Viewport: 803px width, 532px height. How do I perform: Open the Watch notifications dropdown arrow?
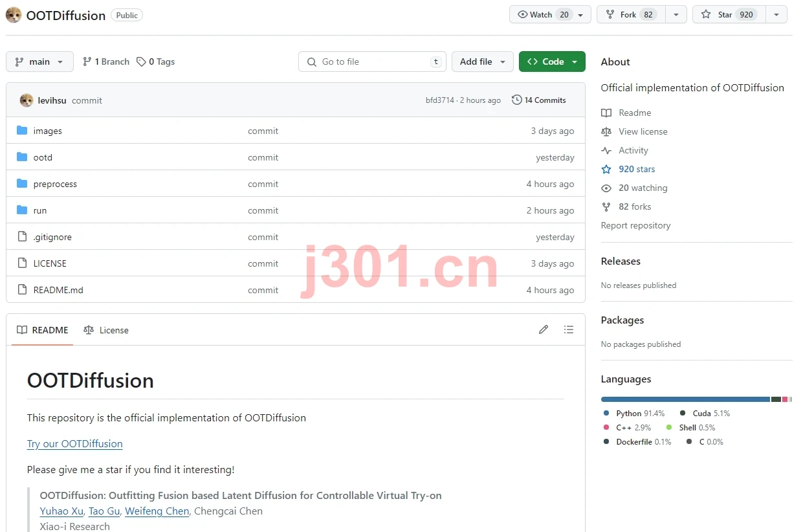pos(580,15)
